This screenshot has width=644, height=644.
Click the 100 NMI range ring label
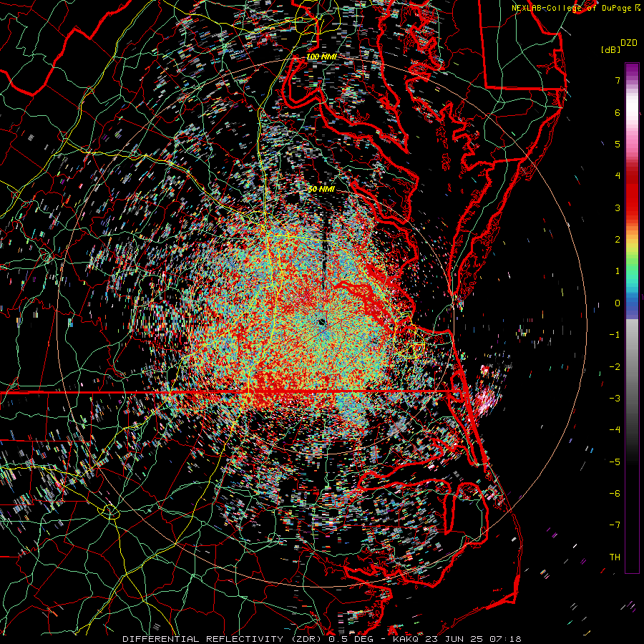pyautogui.click(x=321, y=57)
